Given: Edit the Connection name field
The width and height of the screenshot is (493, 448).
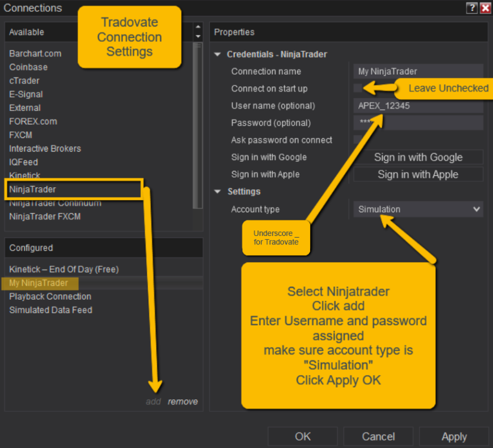Looking at the screenshot, I should [418, 71].
